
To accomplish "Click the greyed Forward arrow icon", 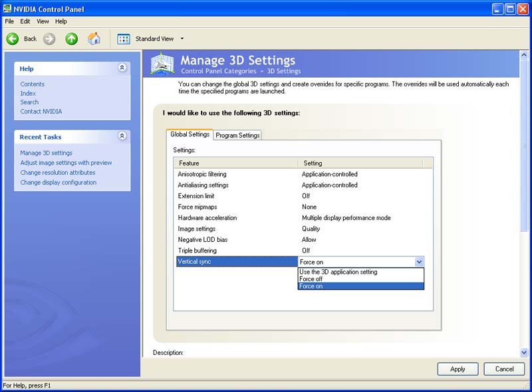I will tap(49, 39).
